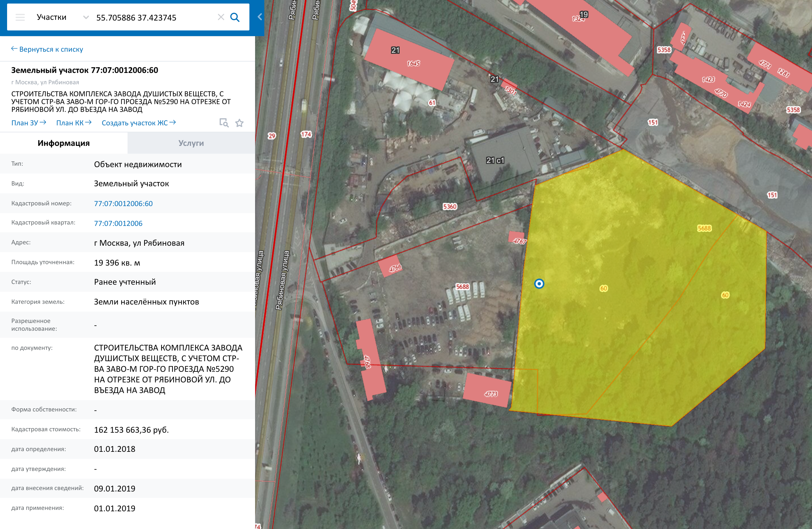
Task: Expand dropdown chevron next to Участки
Action: tap(86, 17)
